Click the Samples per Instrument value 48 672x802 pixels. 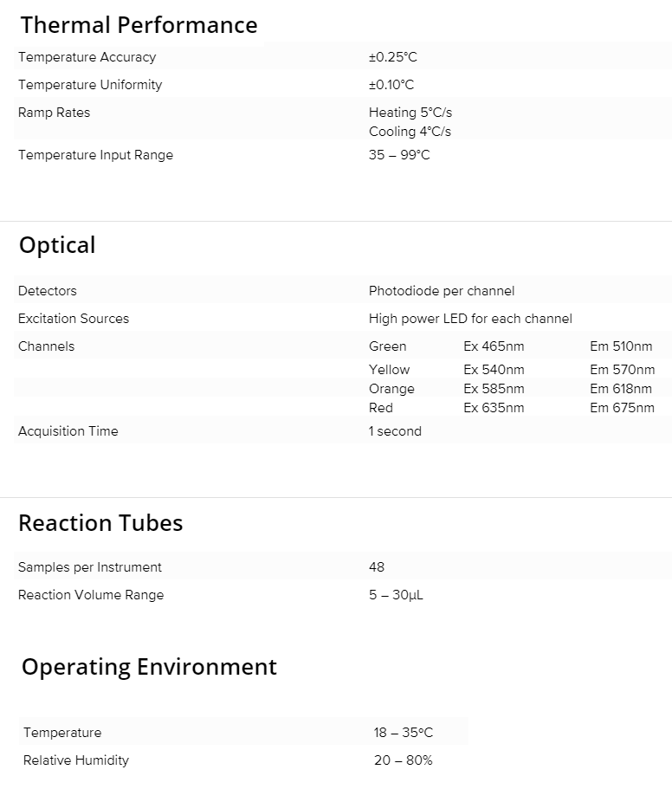coord(377,567)
